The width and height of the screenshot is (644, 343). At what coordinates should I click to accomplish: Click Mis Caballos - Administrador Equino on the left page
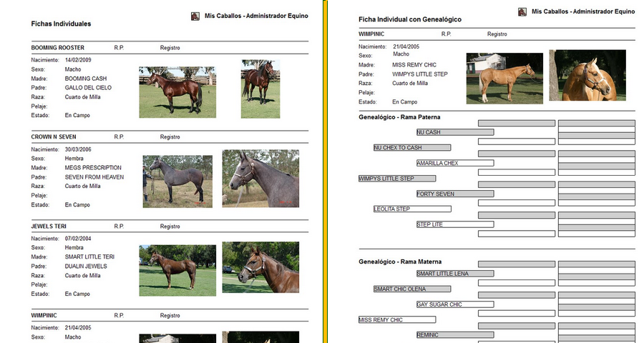click(256, 16)
